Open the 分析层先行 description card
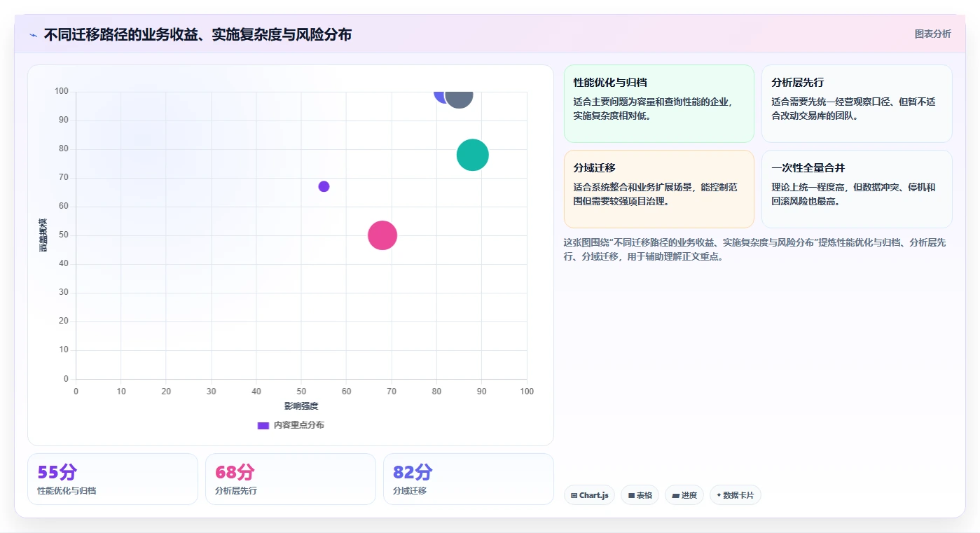The width and height of the screenshot is (980, 533). [857, 104]
